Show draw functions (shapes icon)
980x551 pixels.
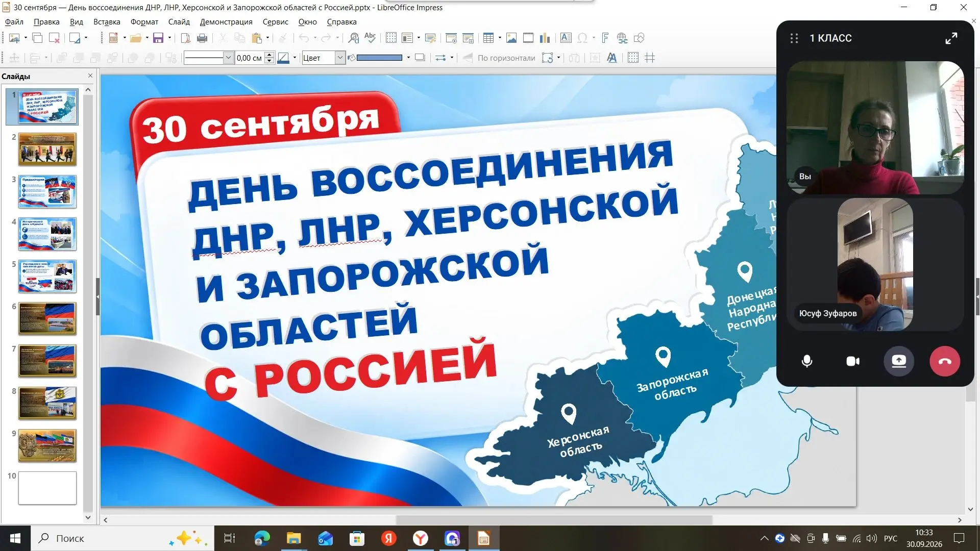pyautogui.click(x=639, y=38)
